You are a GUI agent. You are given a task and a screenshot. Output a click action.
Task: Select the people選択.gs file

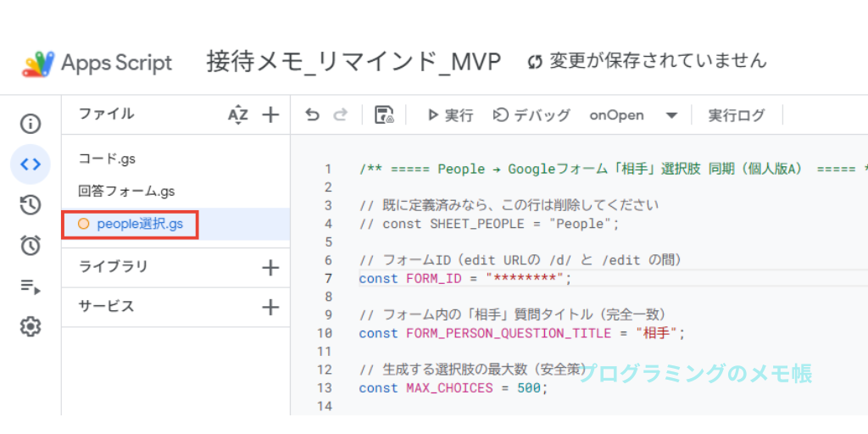coord(139,225)
